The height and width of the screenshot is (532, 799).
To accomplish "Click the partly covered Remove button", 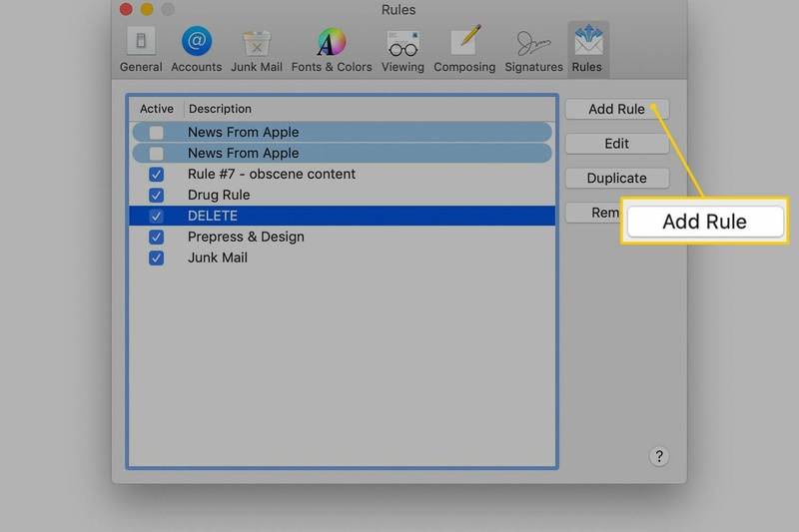I will (593, 213).
